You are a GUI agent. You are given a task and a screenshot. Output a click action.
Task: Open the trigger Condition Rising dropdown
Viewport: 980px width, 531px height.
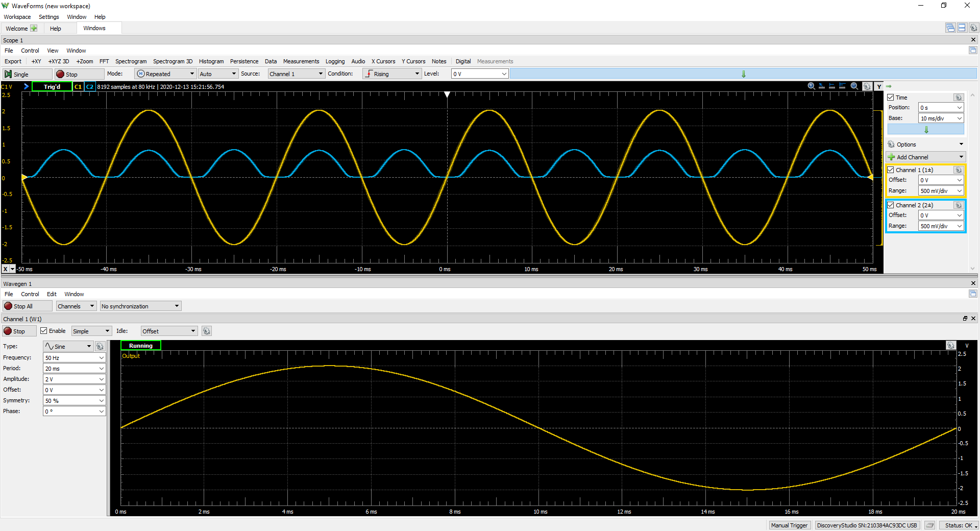point(391,74)
